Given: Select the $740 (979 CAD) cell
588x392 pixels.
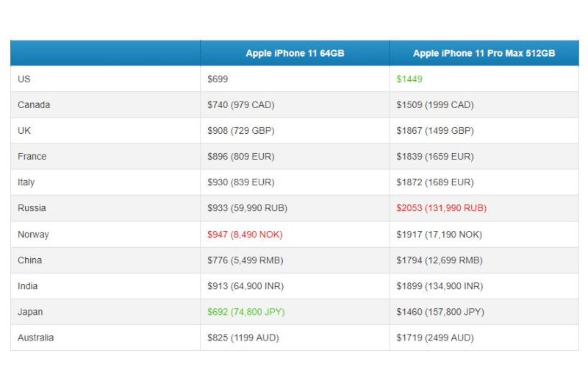Looking at the screenshot, I should 241,104.
